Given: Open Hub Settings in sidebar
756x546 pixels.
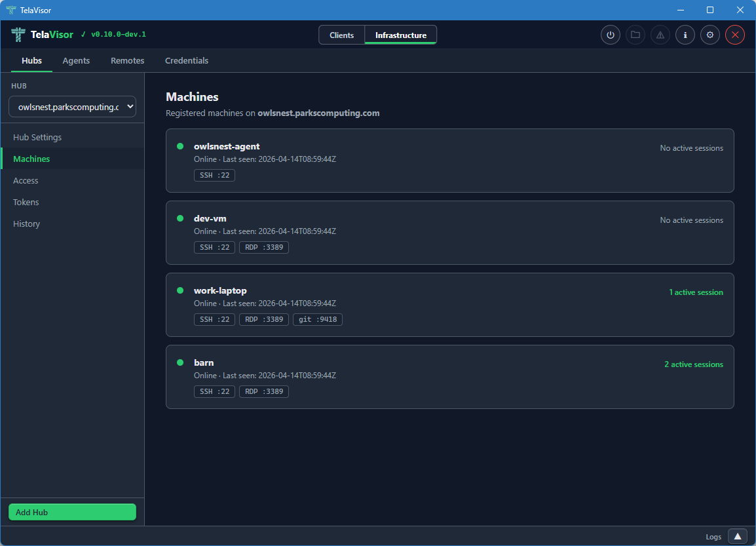Looking at the screenshot, I should tap(37, 137).
